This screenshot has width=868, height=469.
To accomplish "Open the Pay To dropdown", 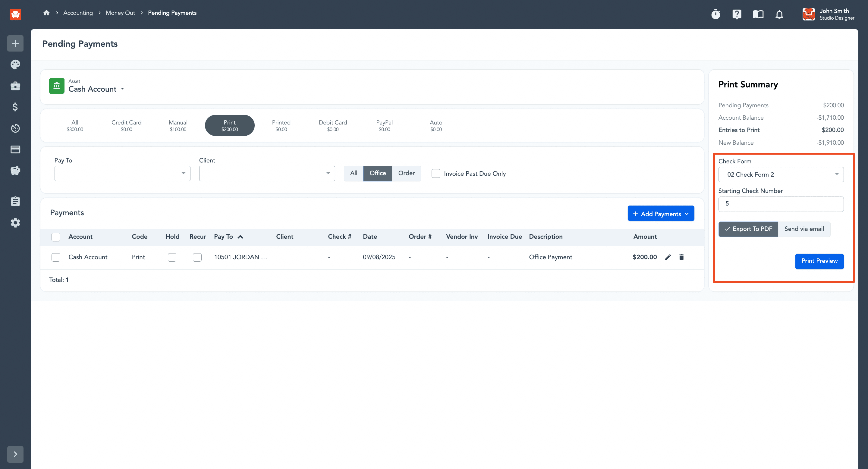I will coord(122,173).
